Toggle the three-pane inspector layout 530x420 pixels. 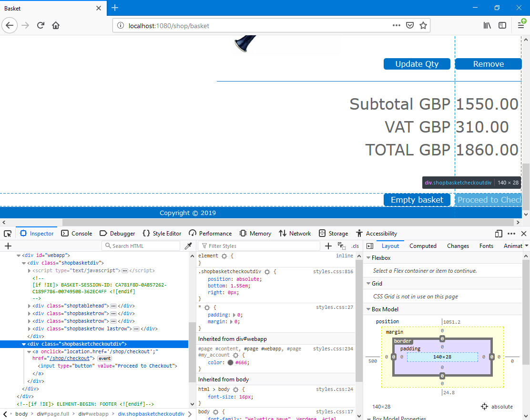coord(370,246)
